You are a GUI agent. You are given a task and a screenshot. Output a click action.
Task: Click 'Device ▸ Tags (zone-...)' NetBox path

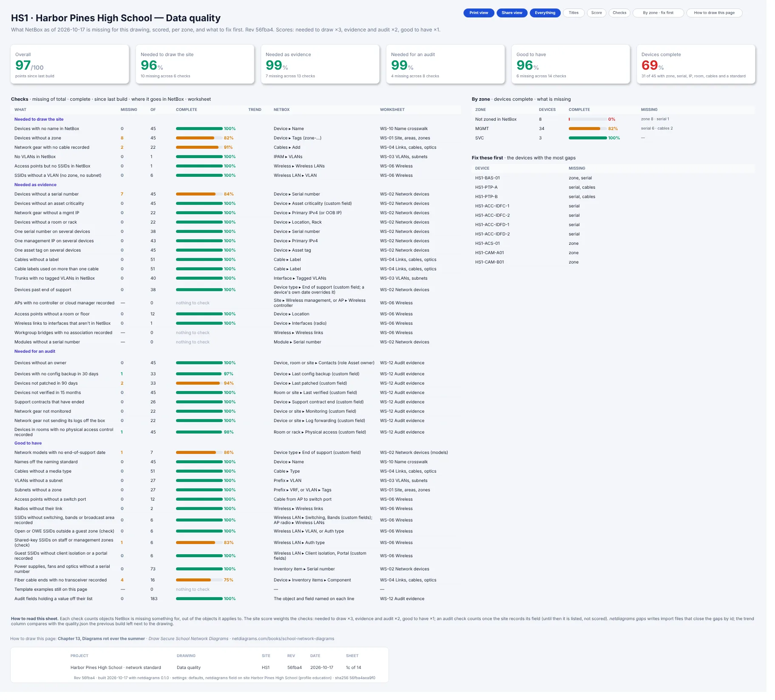(x=298, y=138)
